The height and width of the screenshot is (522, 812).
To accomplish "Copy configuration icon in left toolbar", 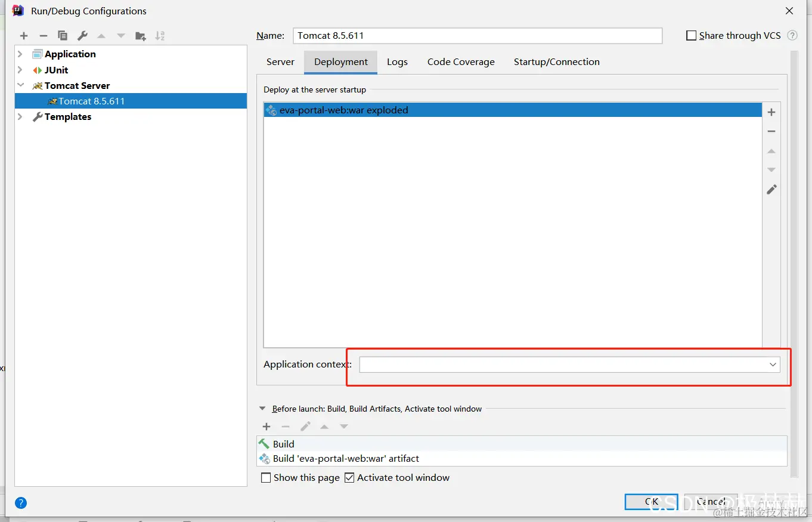I will (x=63, y=36).
